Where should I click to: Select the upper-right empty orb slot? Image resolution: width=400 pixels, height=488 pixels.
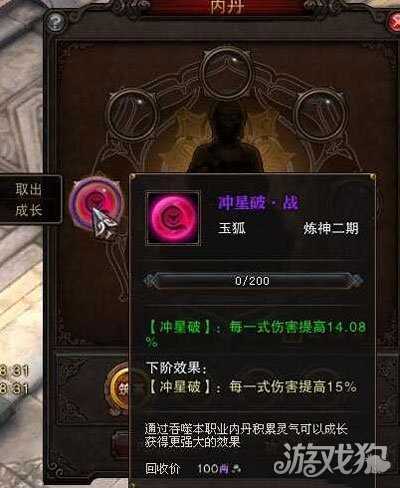coord(319,113)
